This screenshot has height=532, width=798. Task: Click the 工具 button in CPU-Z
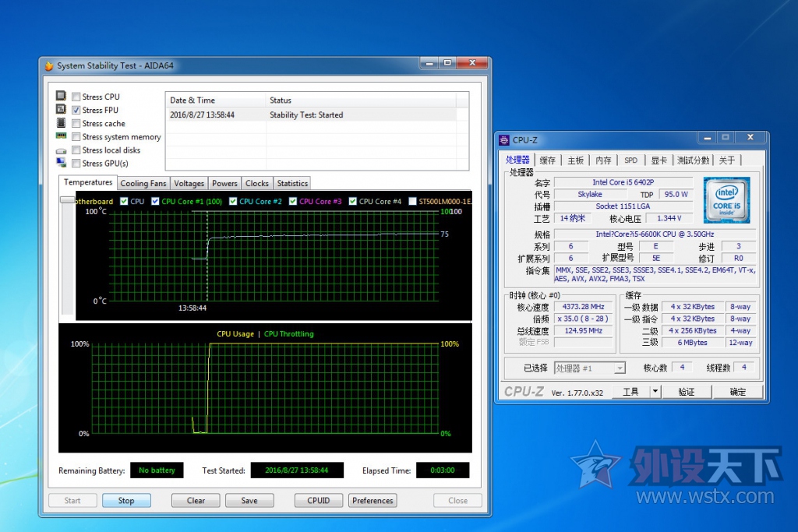coord(631,392)
